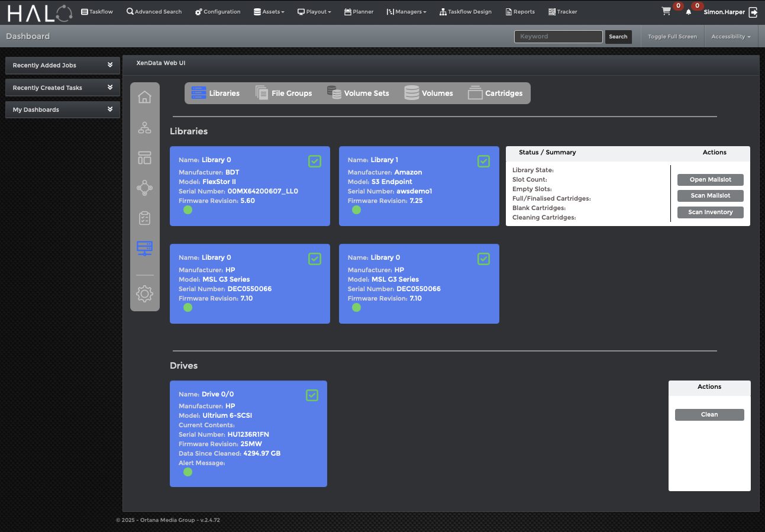This screenshot has width=765, height=532.
Task: Click the green status dot on Drive 0/0
Action: pyautogui.click(x=188, y=472)
